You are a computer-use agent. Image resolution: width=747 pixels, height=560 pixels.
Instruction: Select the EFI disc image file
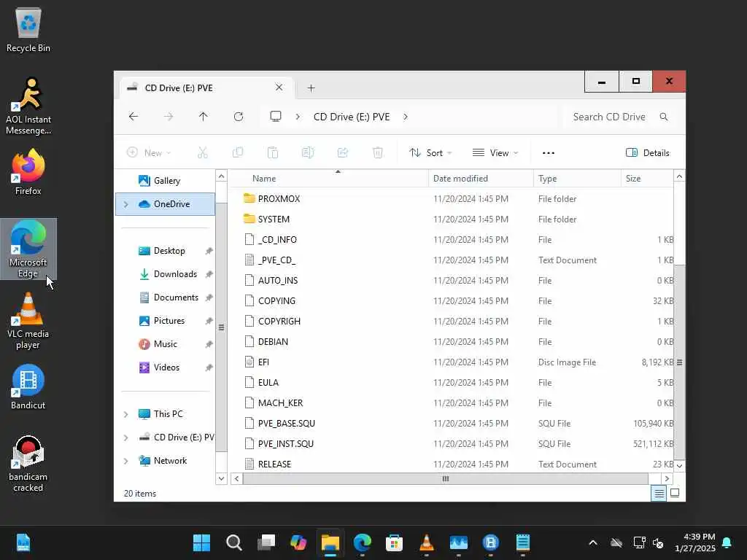263,362
